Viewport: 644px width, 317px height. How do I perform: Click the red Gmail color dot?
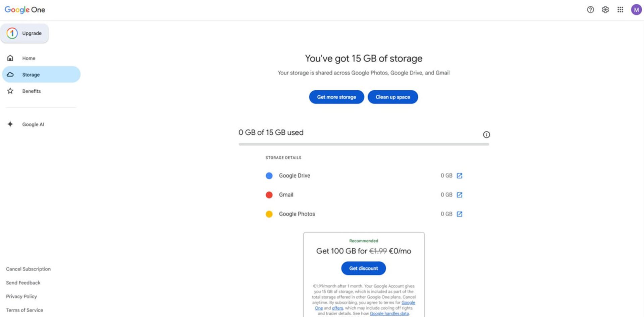[x=269, y=195]
